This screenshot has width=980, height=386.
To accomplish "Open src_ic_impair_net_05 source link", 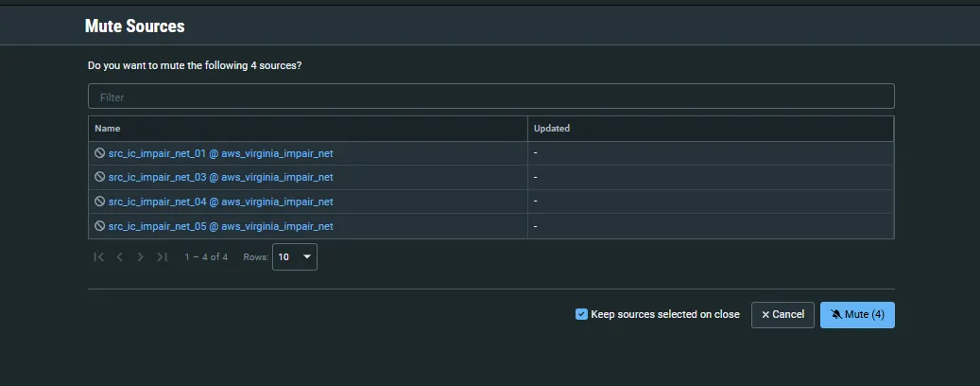I will click(220, 226).
